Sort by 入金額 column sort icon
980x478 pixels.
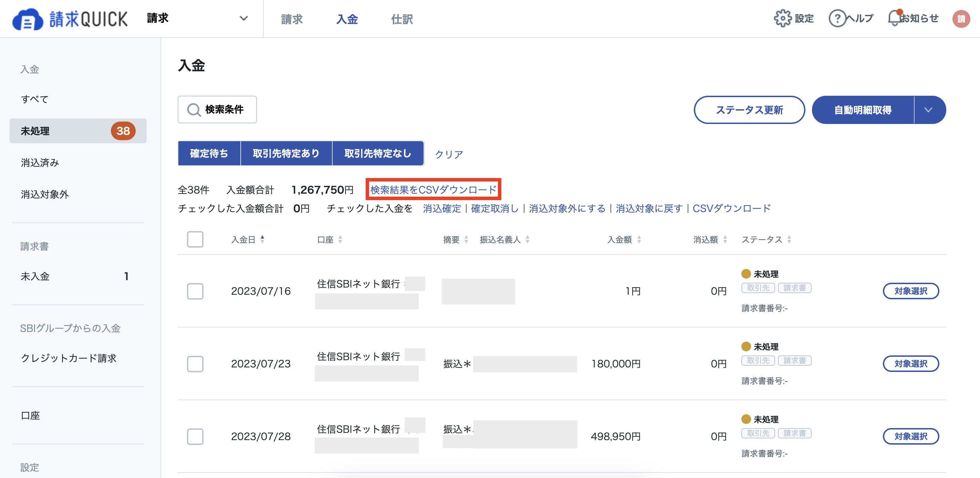click(639, 239)
